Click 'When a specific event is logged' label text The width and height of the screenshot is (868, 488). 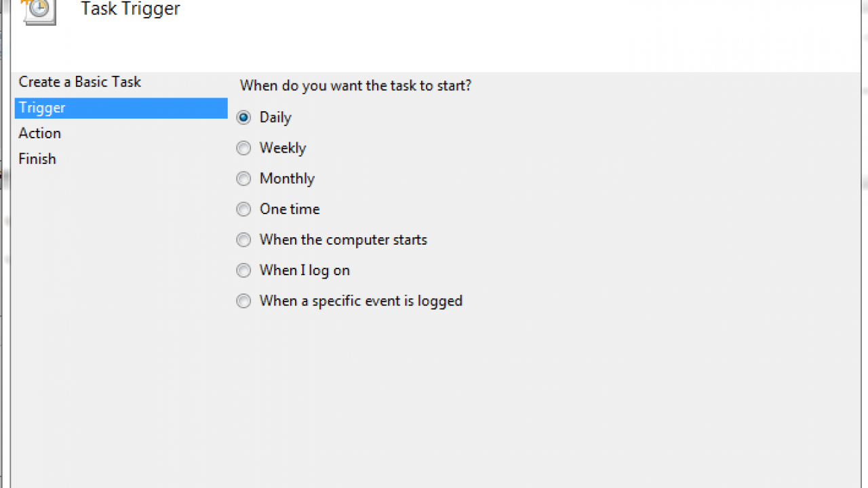pos(361,301)
